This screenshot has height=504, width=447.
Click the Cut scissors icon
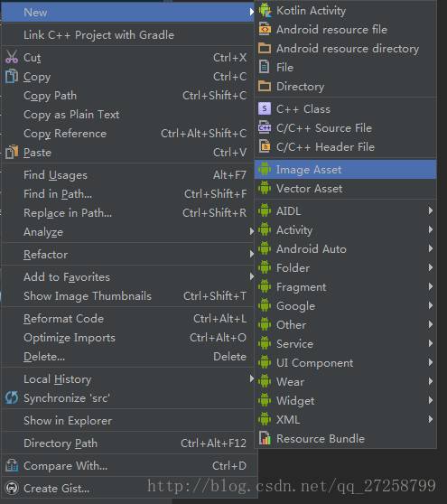click(12, 57)
